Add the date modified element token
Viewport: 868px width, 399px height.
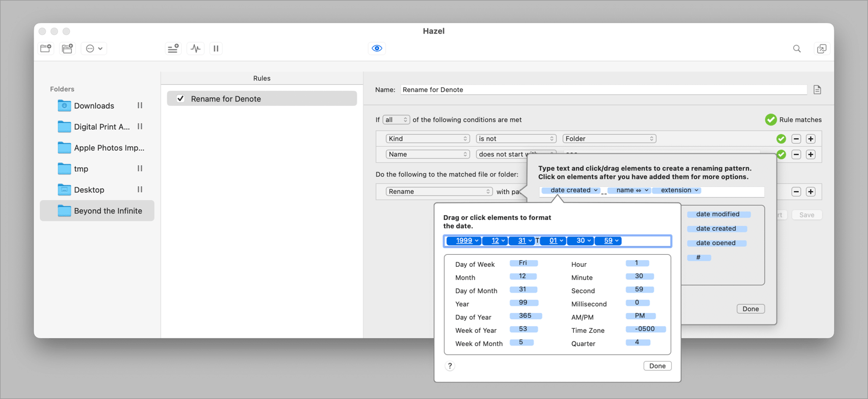719,214
